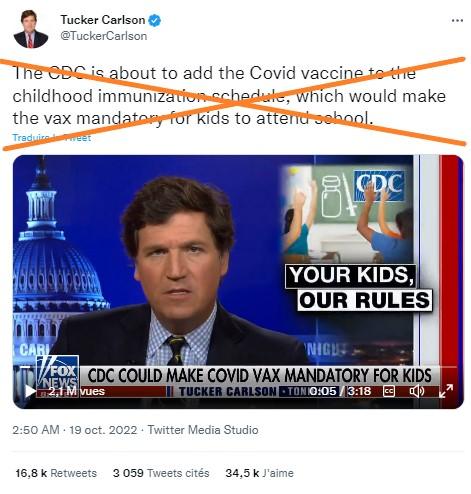Click the Tucker Carlson display name
471x494 pixels.
click(x=103, y=20)
